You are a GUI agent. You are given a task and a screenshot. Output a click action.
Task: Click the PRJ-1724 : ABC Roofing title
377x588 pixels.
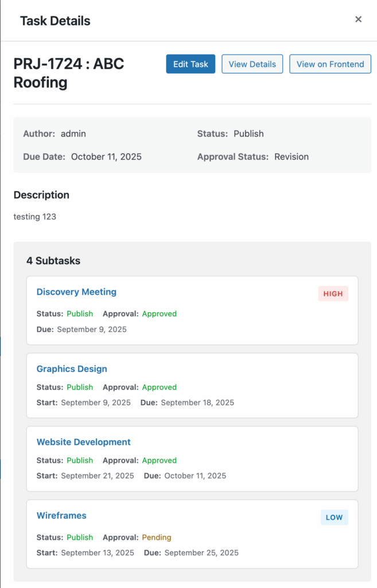click(69, 73)
